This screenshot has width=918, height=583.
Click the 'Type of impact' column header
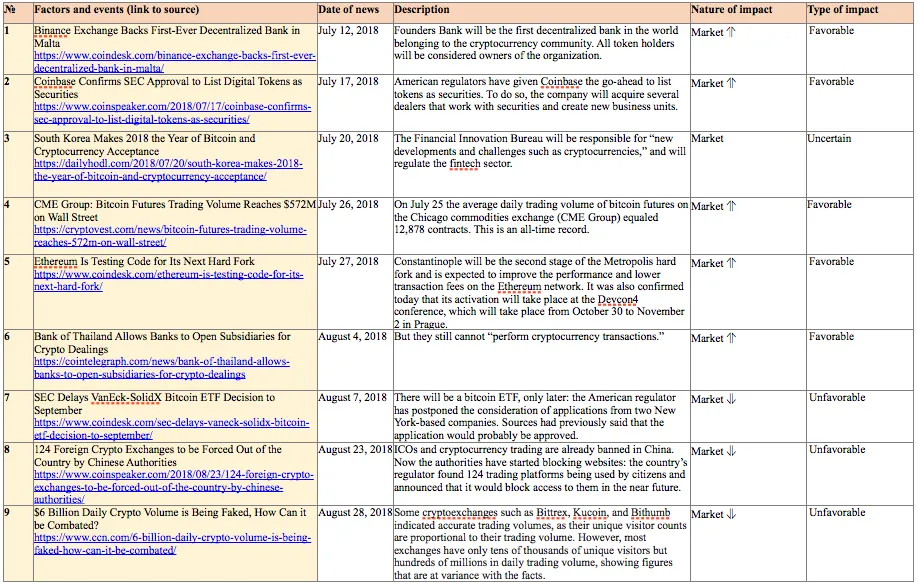pyautogui.click(x=842, y=9)
